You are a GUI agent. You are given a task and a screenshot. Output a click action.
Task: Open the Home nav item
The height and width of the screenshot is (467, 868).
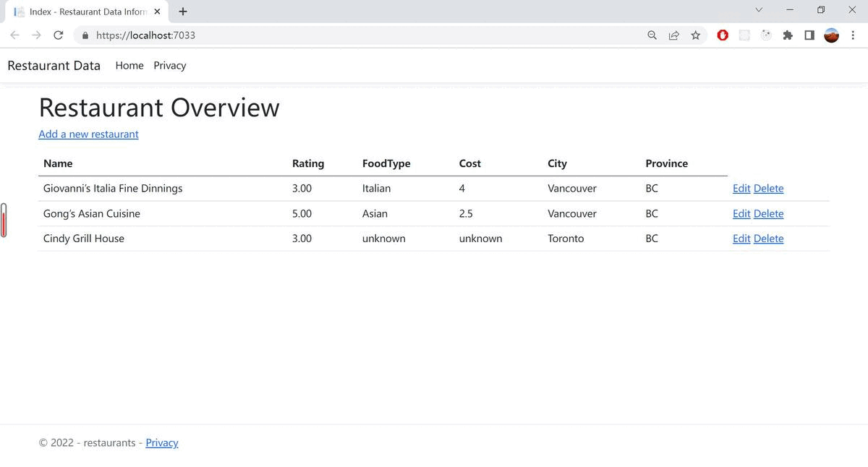click(x=129, y=65)
